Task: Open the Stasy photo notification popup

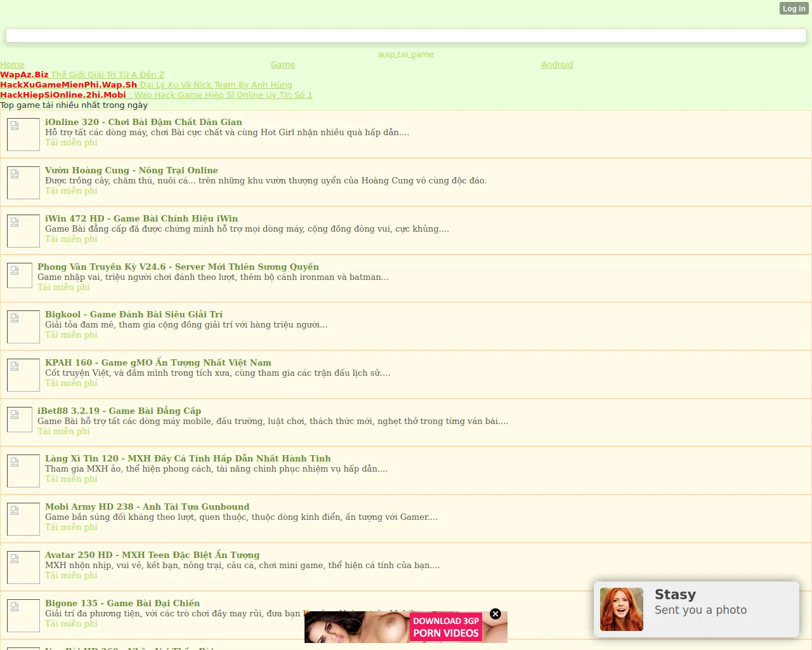Action: click(697, 609)
